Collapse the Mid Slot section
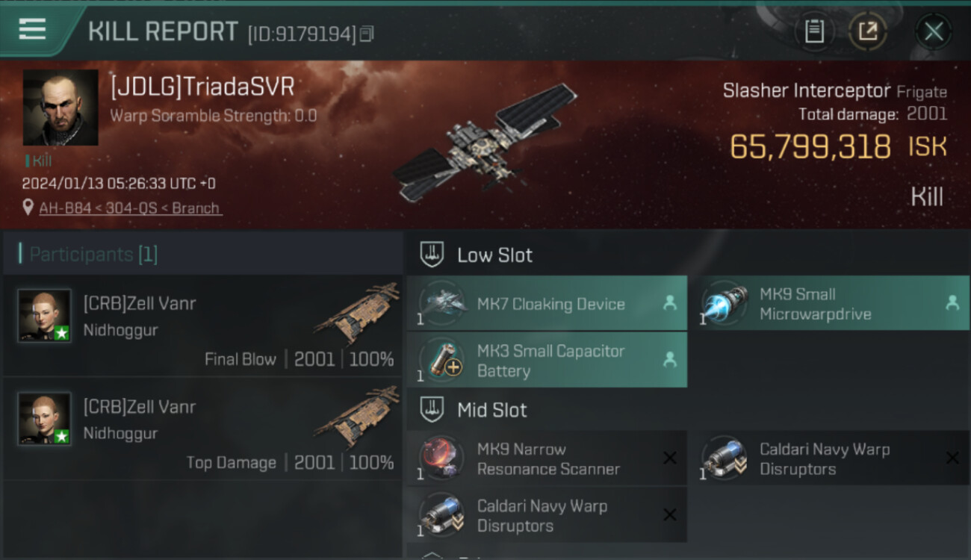 689,409
